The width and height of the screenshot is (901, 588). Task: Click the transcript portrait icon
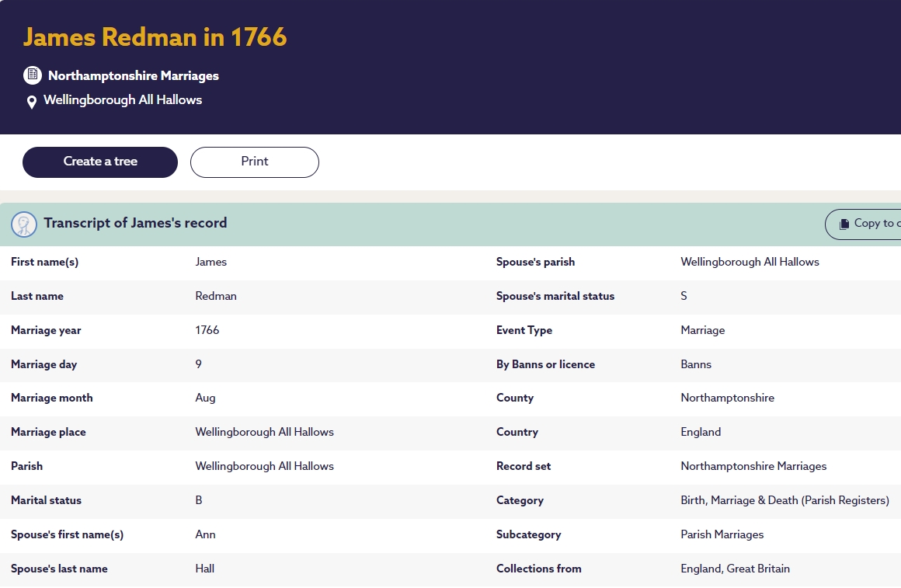tap(24, 224)
